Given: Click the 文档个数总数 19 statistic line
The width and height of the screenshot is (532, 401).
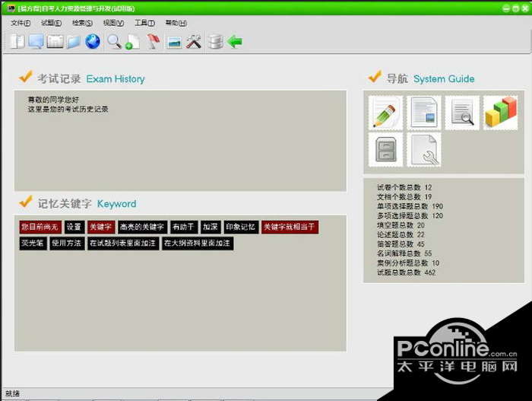Looking at the screenshot, I should [x=404, y=197].
